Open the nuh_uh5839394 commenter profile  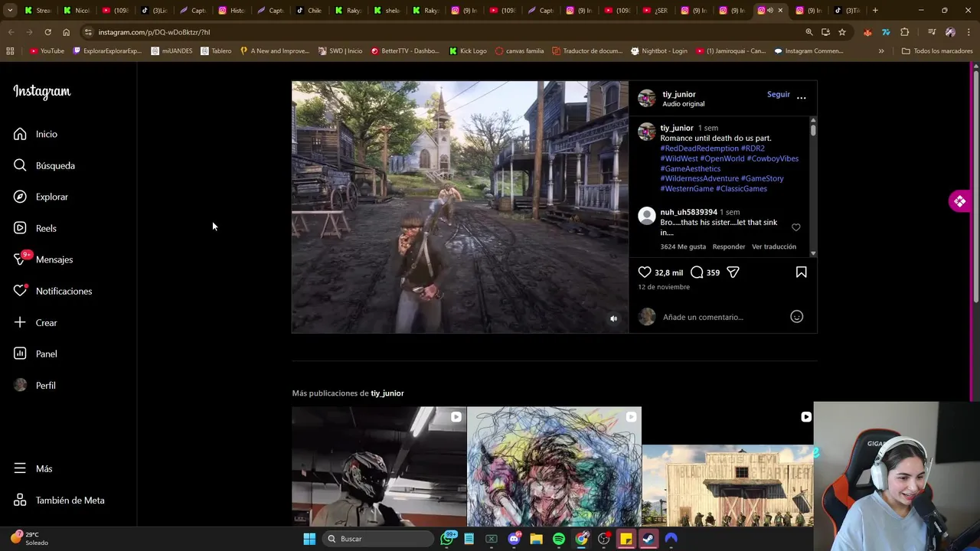coord(688,212)
